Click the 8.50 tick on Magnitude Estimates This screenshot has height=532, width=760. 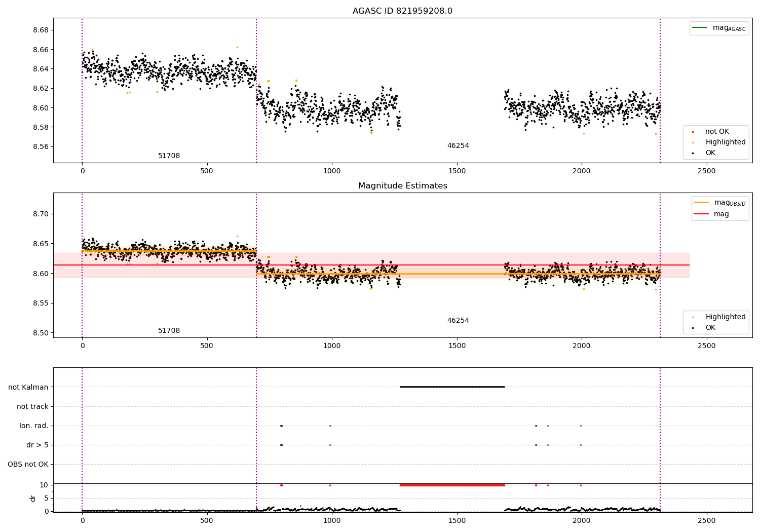pos(40,333)
